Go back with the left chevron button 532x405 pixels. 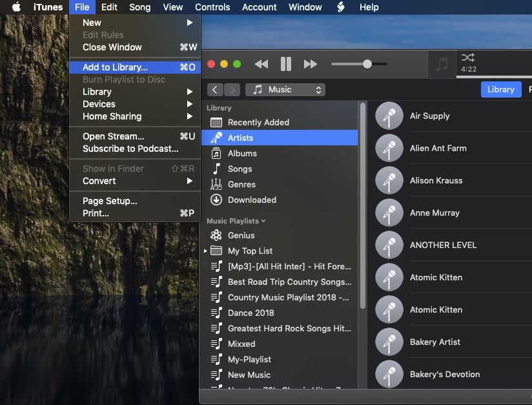[215, 90]
